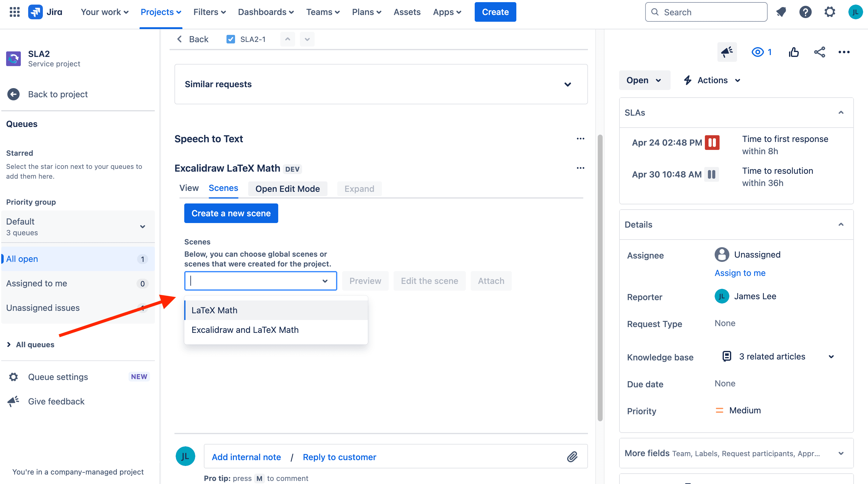868x484 pixels.
Task: Click Open Edit Mode button
Action: [x=287, y=189]
